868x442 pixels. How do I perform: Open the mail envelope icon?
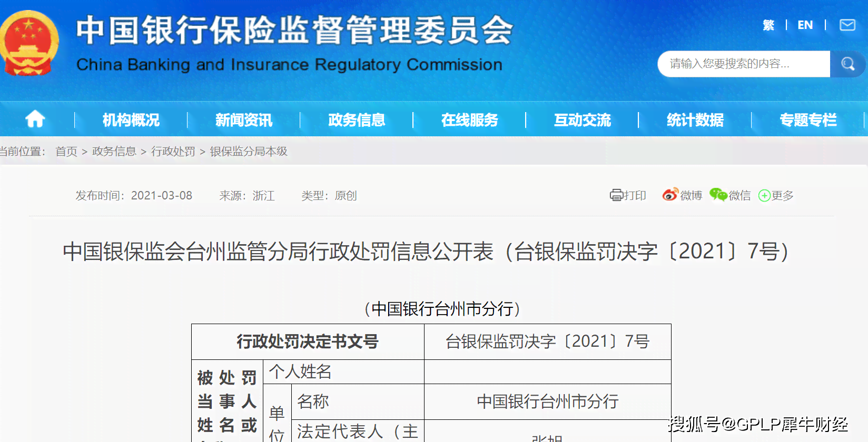point(847,25)
